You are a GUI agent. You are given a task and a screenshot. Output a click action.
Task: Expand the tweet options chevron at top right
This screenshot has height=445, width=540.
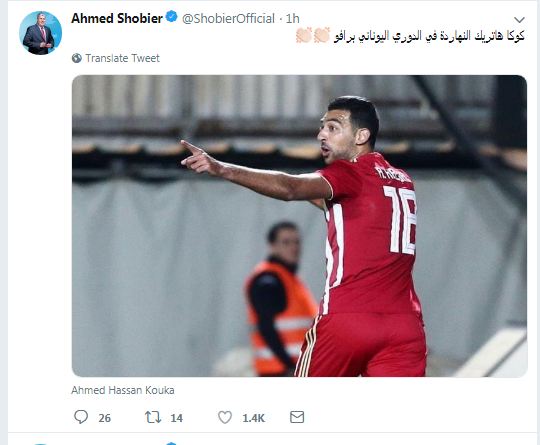click(x=519, y=20)
